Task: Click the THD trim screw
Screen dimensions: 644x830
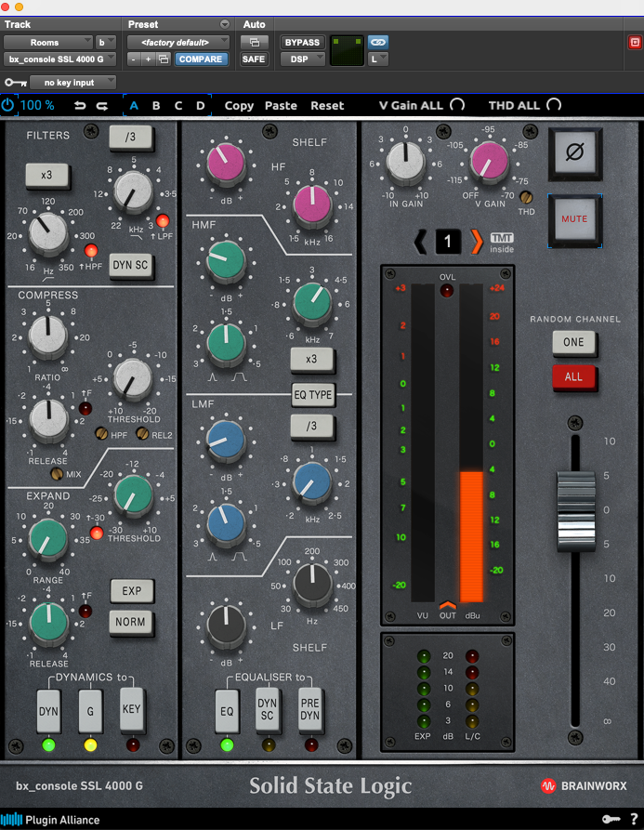Action: [x=525, y=197]
